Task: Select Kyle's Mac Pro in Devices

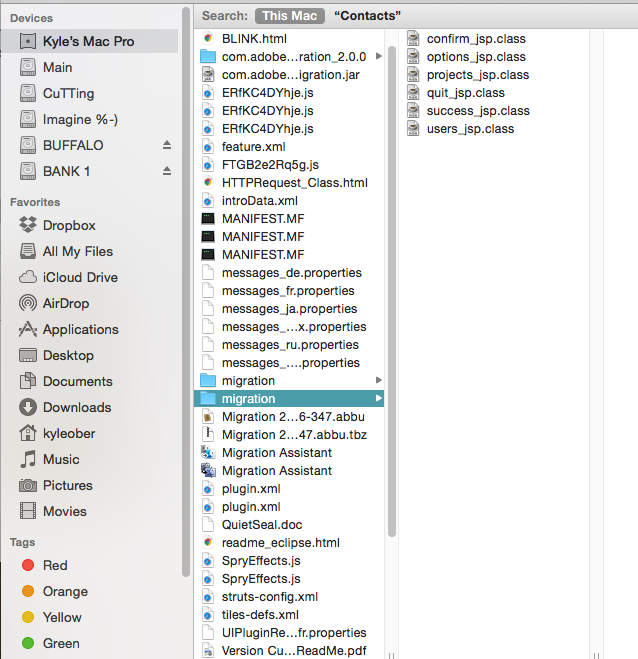Action: point(89,41)
